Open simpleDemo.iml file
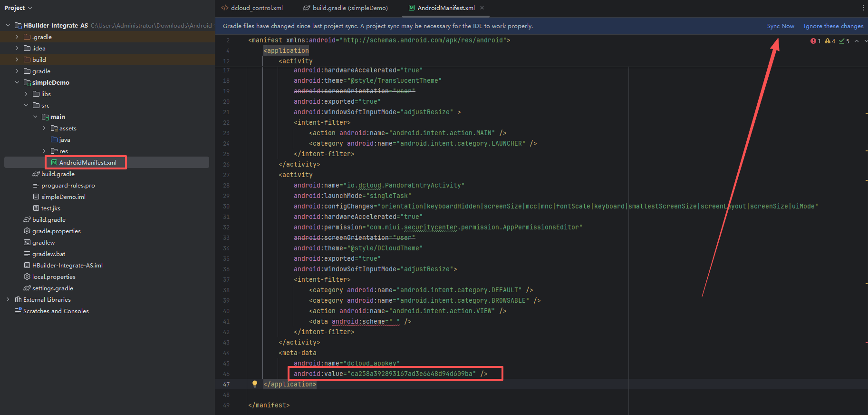 pos(63,197)
